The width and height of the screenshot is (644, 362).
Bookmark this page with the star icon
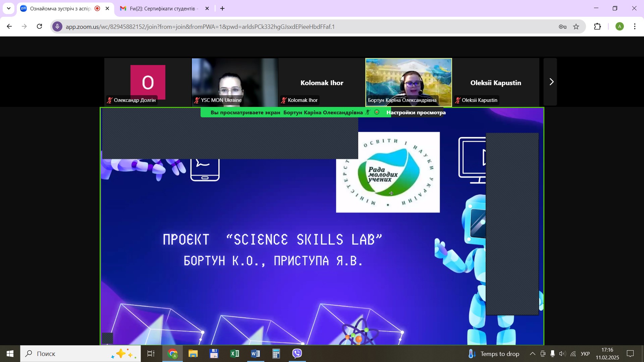pyautogui.click(x=576, y=27)
